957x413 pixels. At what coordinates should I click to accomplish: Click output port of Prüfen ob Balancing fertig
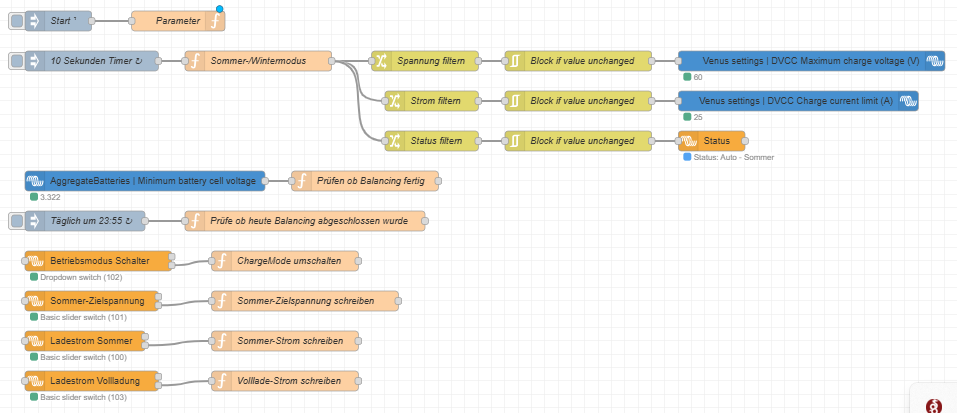(x=438, y=181)
